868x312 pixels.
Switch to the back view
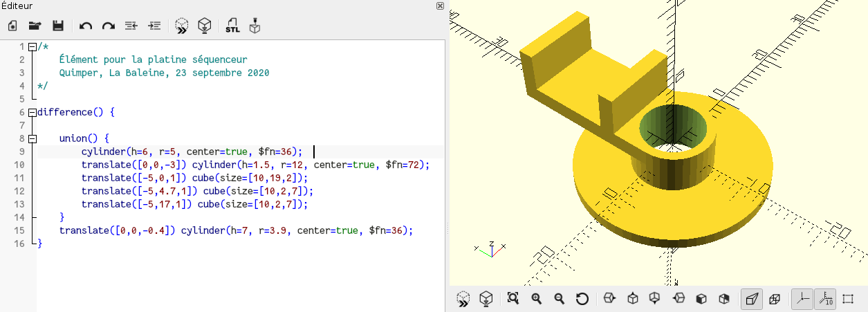coord(724,299)
